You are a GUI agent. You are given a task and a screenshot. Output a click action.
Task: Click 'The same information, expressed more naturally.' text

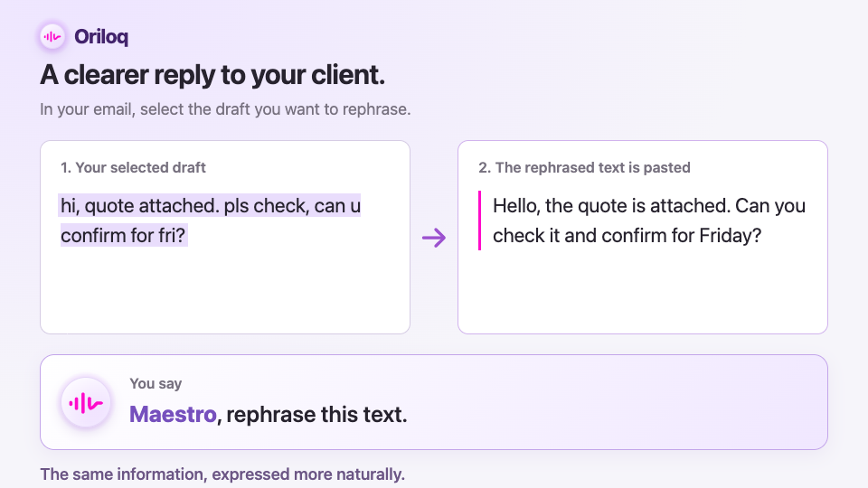point(222,474)
